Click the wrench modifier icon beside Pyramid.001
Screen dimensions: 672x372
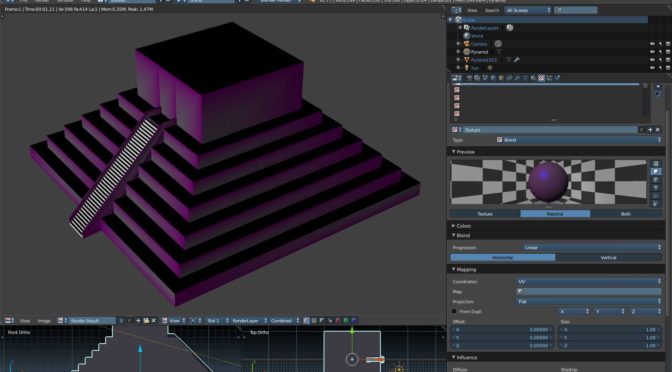pos(517,60)
